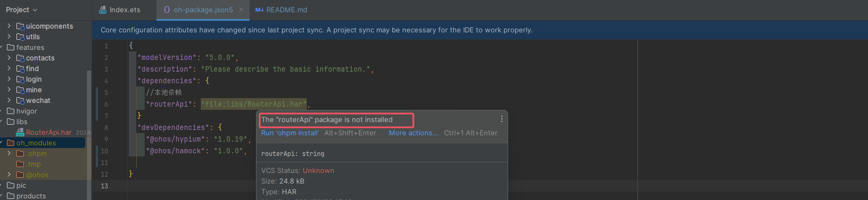Expand the login folder
The height and width of the screenshot is (200, 868).
[9, 79]
